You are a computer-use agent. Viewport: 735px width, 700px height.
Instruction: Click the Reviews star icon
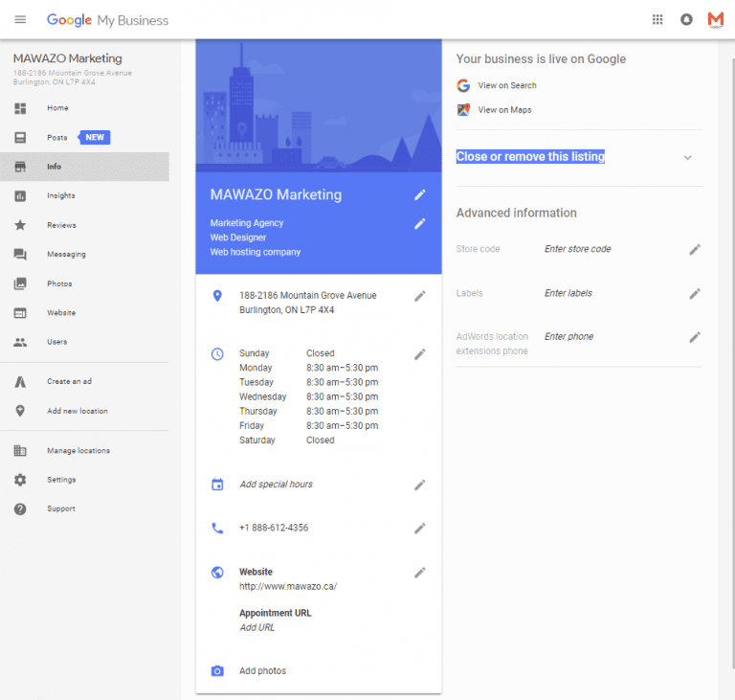[x=20, y=225]
